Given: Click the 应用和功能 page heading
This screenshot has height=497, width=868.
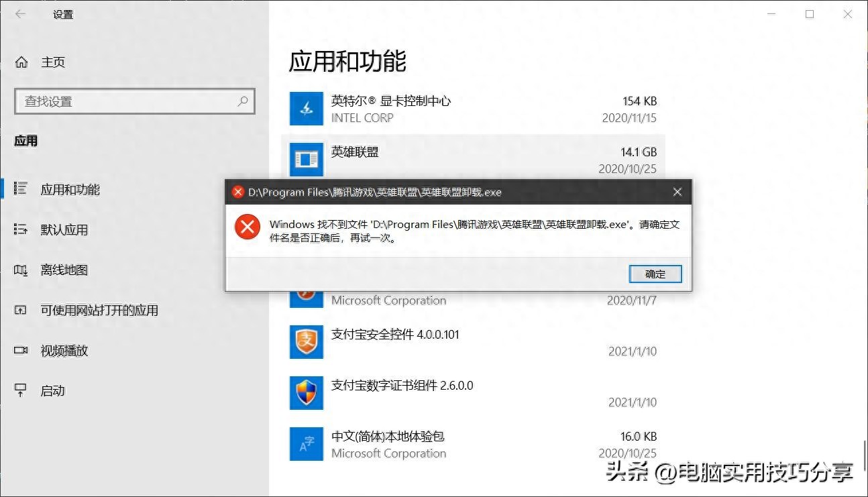Looking at the screenshot, I should [x=347, y=61].
